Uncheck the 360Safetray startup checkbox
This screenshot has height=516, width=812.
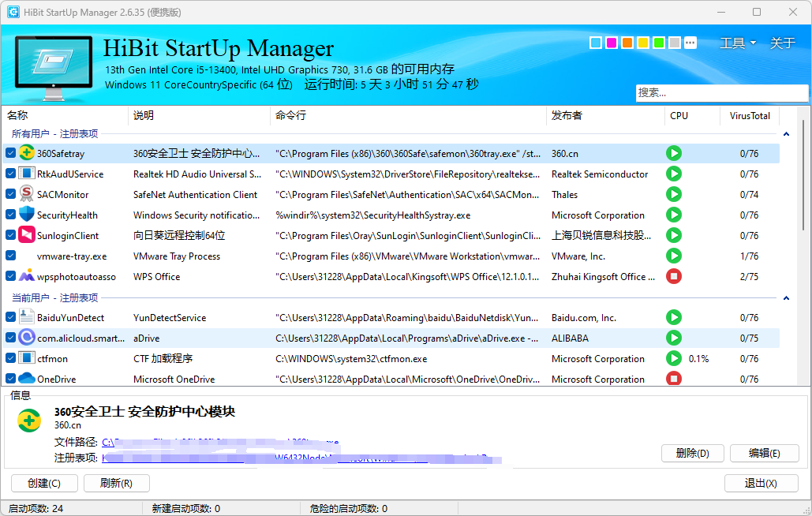pyautogui.click(x=10, y=153)
